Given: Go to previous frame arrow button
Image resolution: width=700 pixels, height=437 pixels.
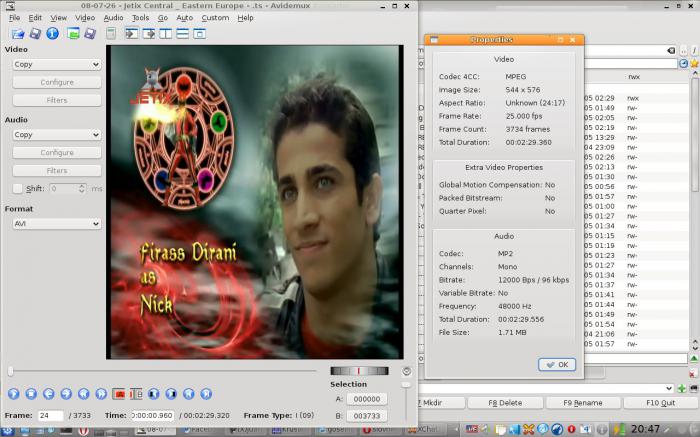Looking at the screenshot, I should click(49, 394).
